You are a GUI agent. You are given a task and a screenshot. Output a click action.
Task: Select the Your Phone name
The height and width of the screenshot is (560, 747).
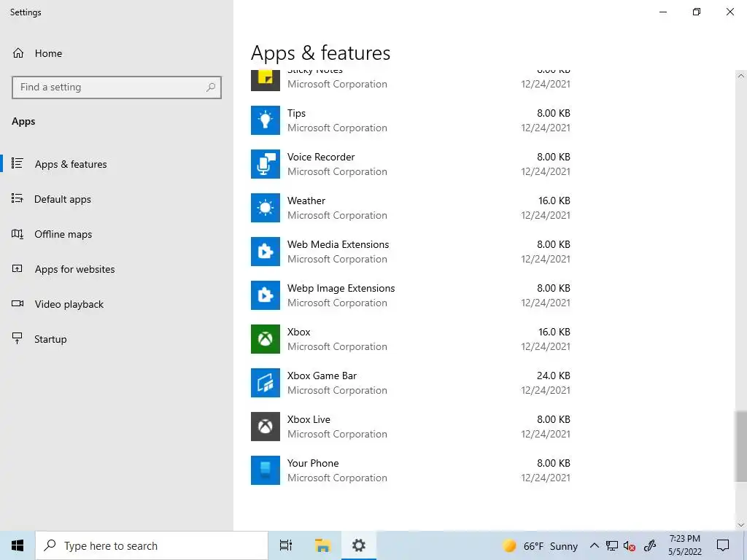coord(313,463)
